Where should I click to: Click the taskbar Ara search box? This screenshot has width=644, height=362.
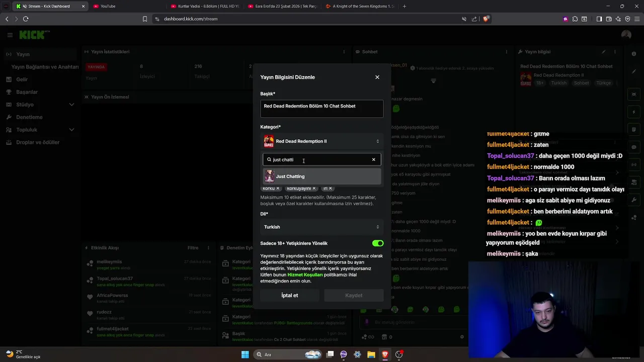coord(288,354)
